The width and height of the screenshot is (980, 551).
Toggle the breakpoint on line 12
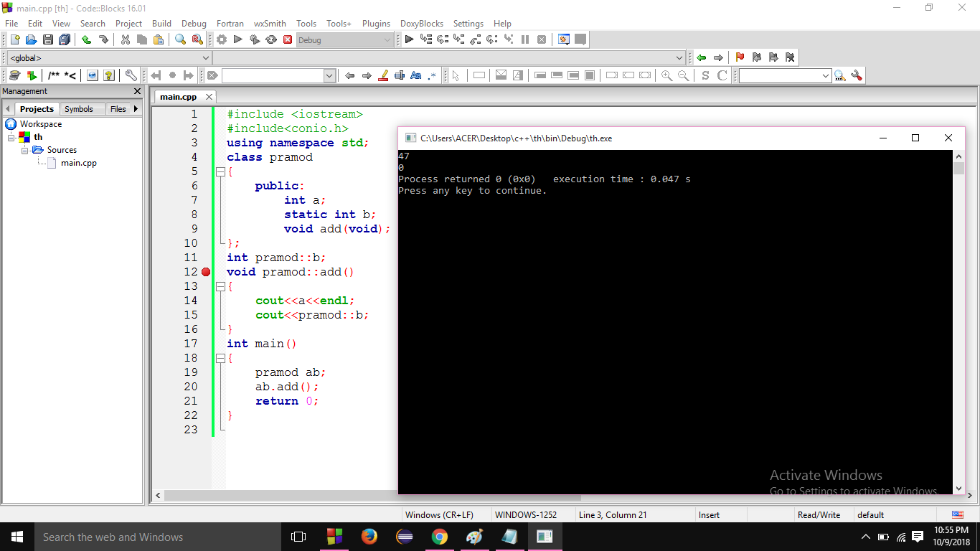pyautogui.click(x=204, y=272)
